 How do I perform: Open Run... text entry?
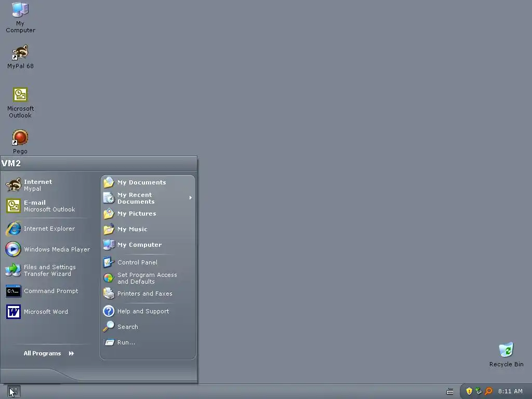tap(126, 342)
